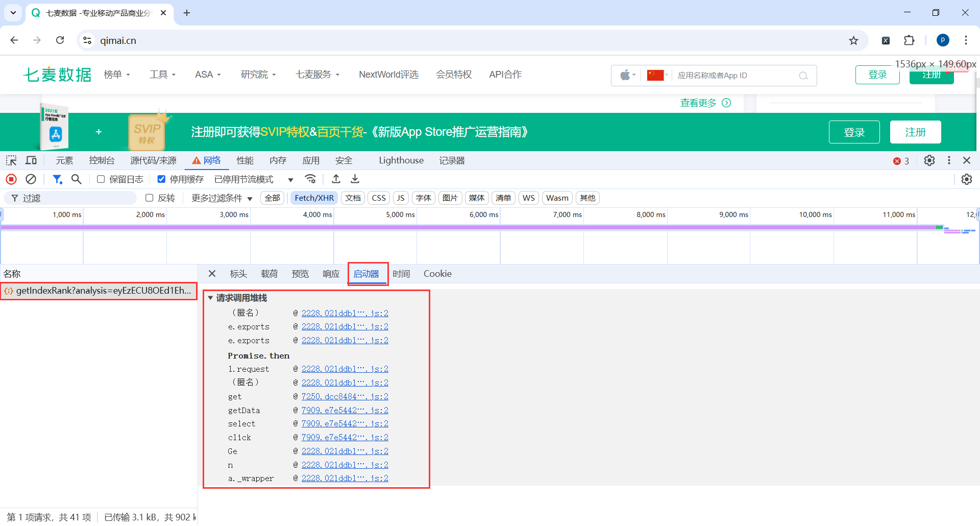Select the 全部 request type filter
Image resolution: width=980 pixels, height=526 pixels.
(x=273, y=198)
